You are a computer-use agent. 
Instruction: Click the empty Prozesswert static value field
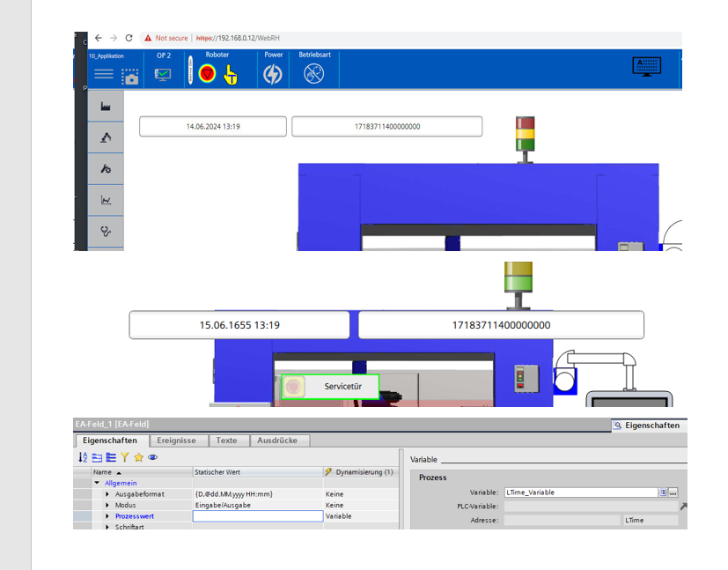[258, 516]
